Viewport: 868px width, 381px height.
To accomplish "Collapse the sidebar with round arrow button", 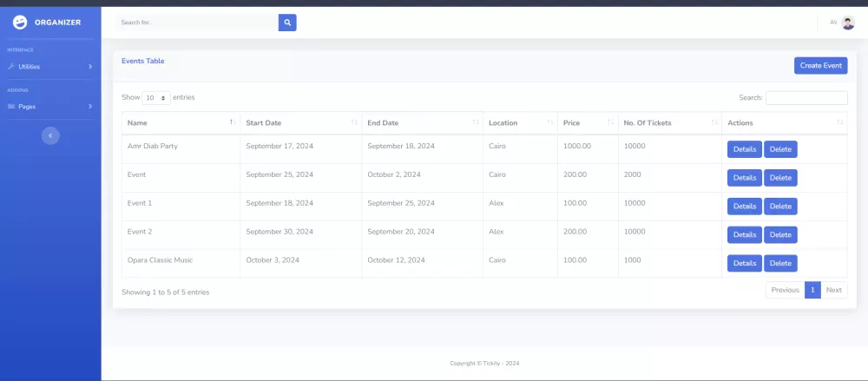I will point(50,135).
